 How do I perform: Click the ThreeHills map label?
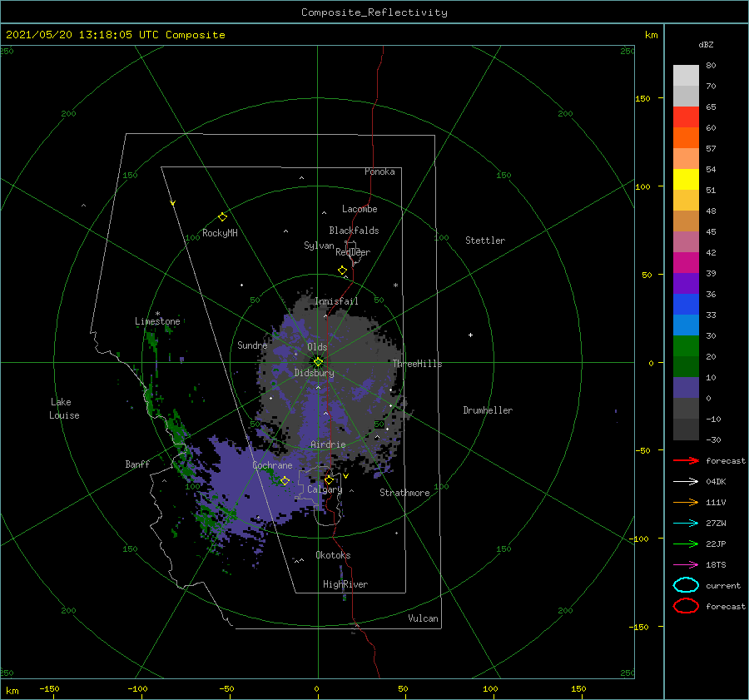coord(417,364)
